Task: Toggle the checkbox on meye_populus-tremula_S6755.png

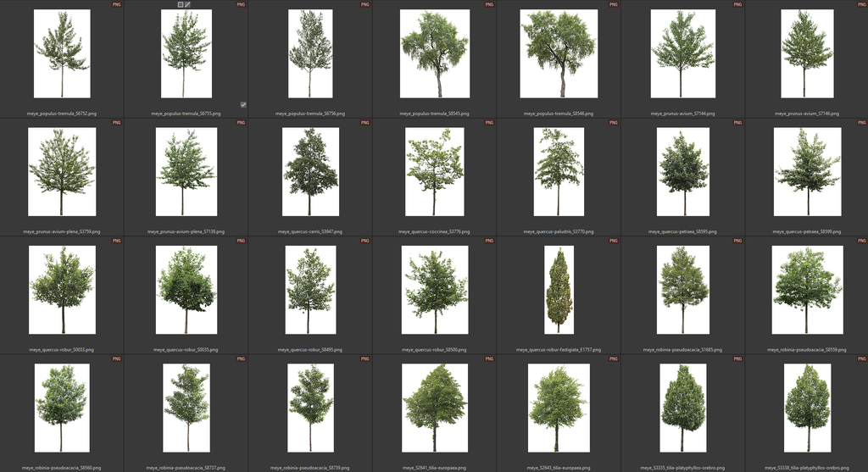Action: pyautogui.click(x=243, y=104)
